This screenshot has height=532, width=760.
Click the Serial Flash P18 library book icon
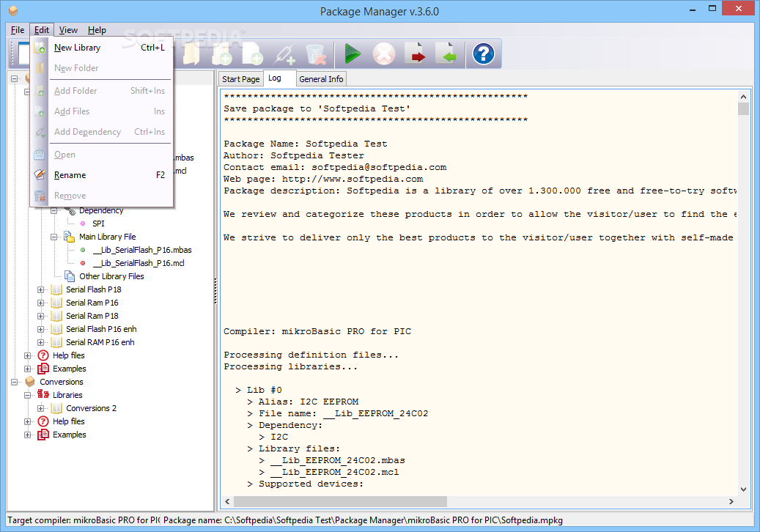56,289
